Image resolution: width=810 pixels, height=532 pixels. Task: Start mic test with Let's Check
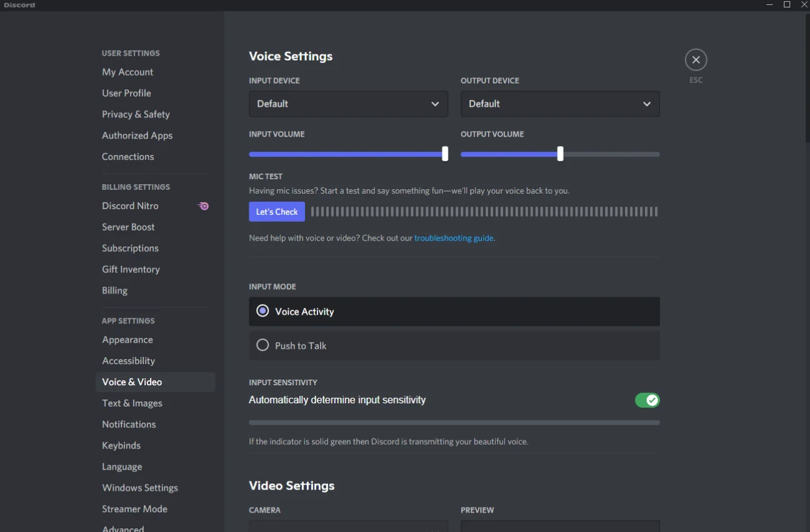277,212
